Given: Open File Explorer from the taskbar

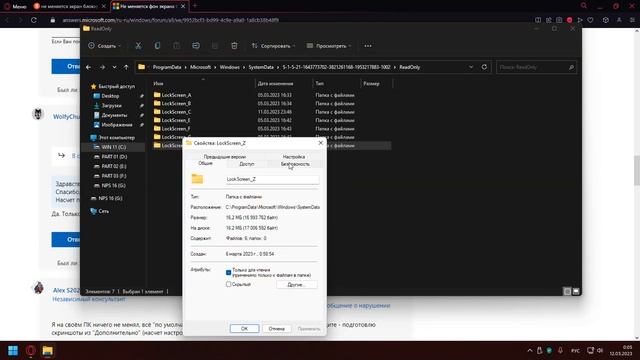Looking at the screenshot, I should pos(48,351).
